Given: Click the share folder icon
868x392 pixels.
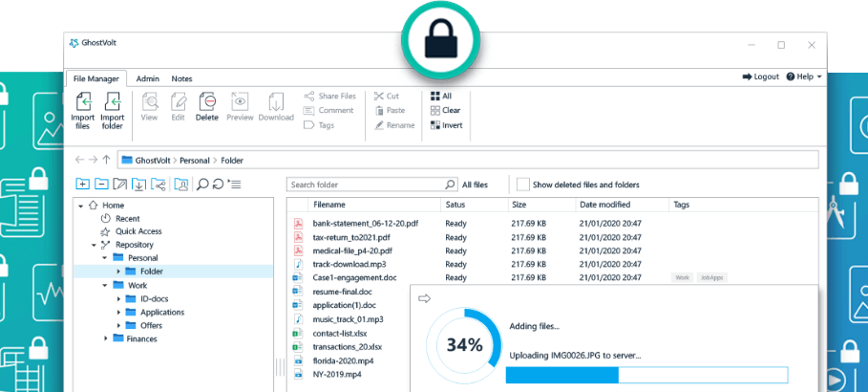Looking at the screenshot, I should (158, 185).
